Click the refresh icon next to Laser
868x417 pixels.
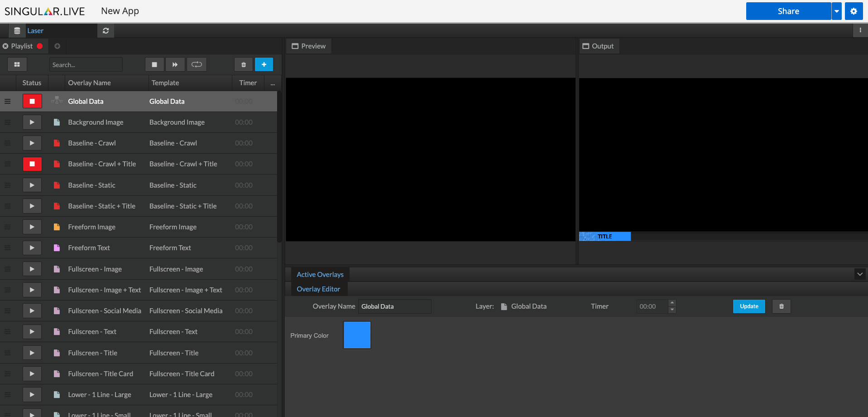[x=106, y=31]
